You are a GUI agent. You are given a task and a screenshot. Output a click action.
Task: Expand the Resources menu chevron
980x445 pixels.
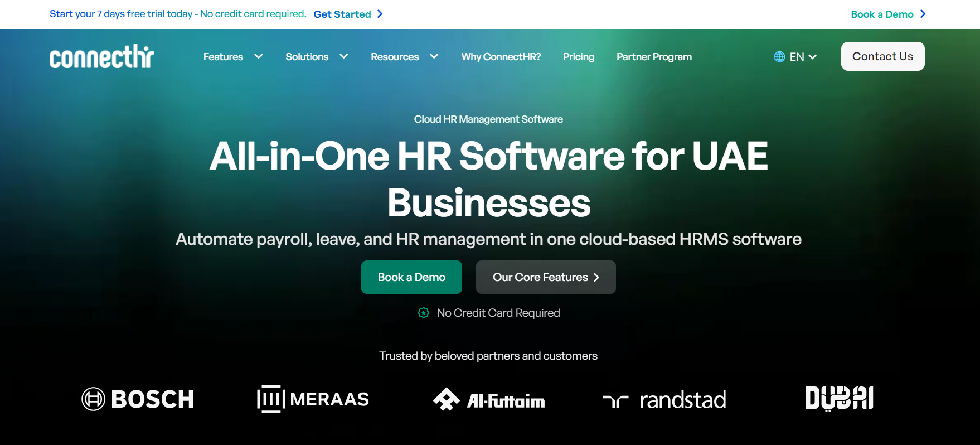point(434,56)
